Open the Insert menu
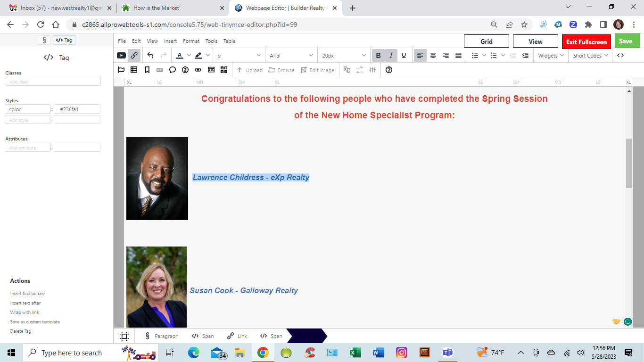Viewport: 644px width, 362px height. coord(170,41)
